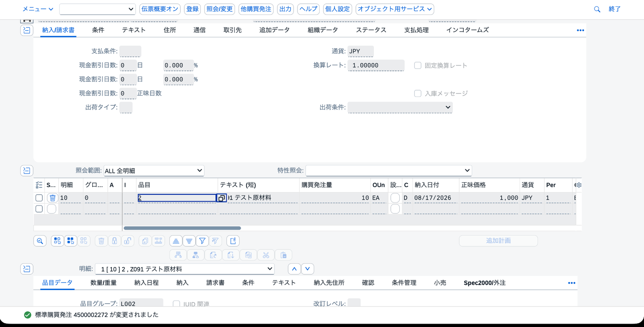Click the 登録 button
The image size is (644, 327).
click(x=192, y=9)
